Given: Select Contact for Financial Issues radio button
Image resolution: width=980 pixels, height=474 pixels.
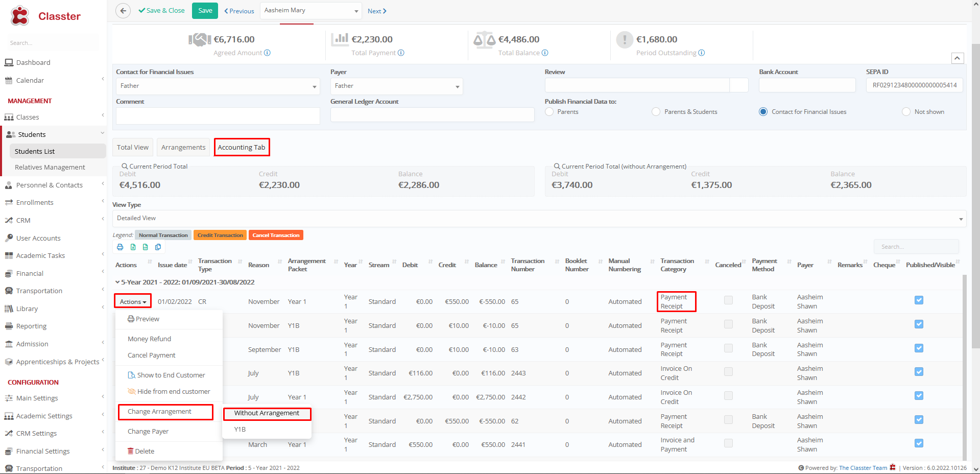Looking at the screenshot, I should pos(763,111).
